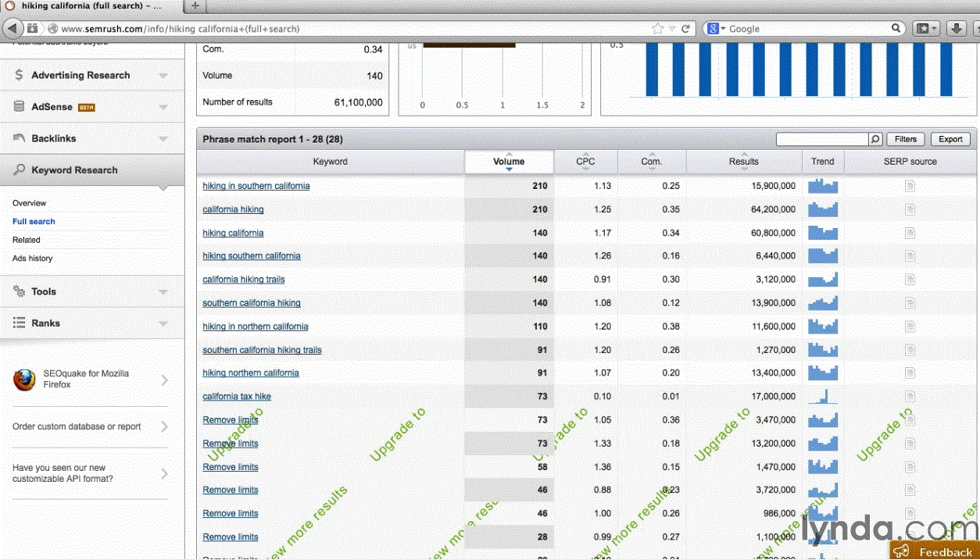View trend chart for california hiking

pyautogui.click(x=823, y=209)
